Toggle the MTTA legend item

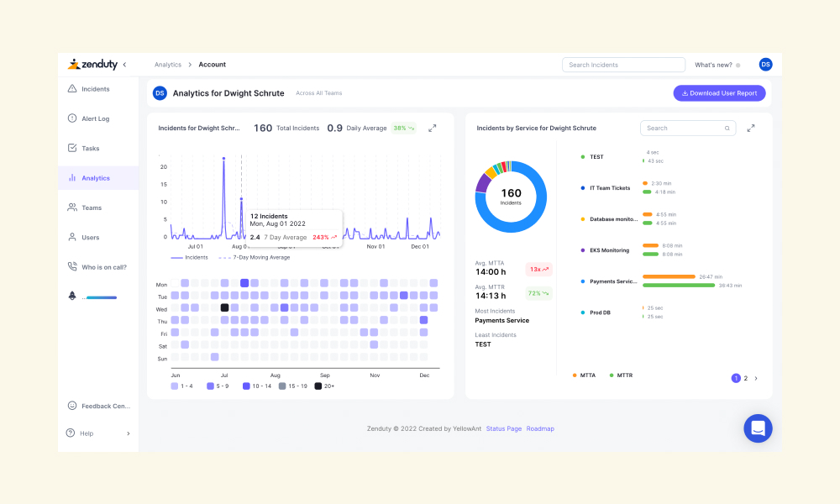point(584,375)
